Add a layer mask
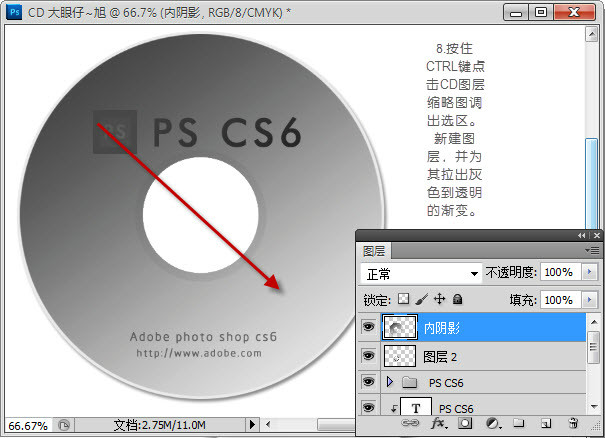This screenshot has height=438, width=605. coord(465,425)
